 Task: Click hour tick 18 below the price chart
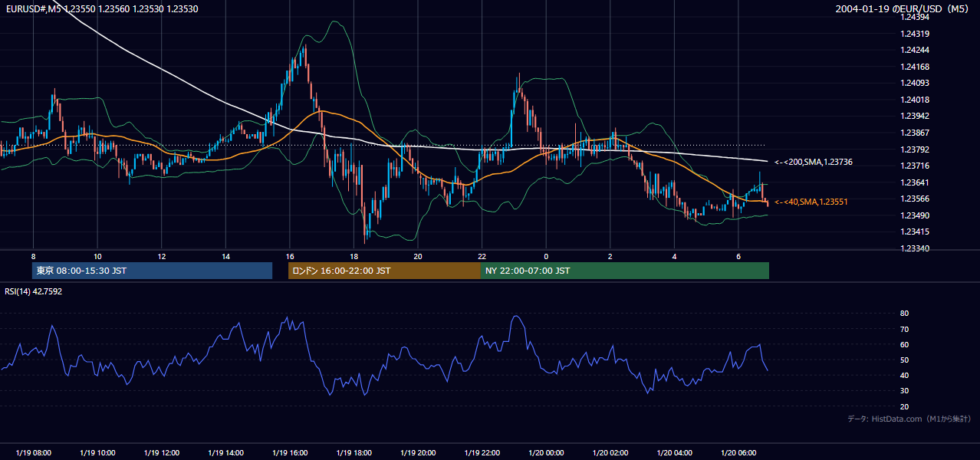pos(354,256)
